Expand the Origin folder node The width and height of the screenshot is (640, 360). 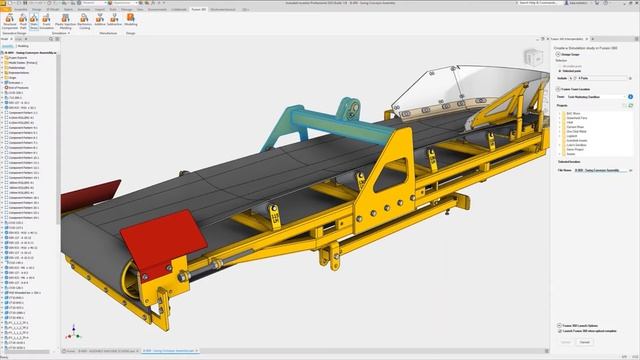[x=2, y=78]
